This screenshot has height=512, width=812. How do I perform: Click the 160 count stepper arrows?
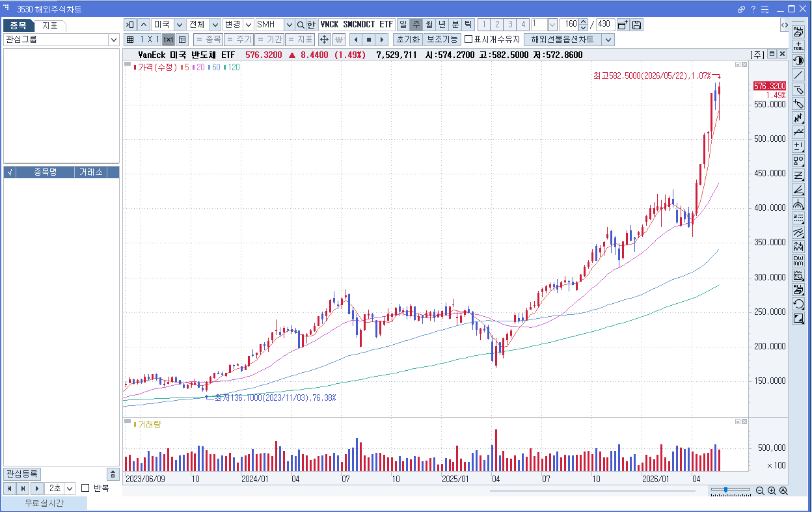click(x=583, y=24)
